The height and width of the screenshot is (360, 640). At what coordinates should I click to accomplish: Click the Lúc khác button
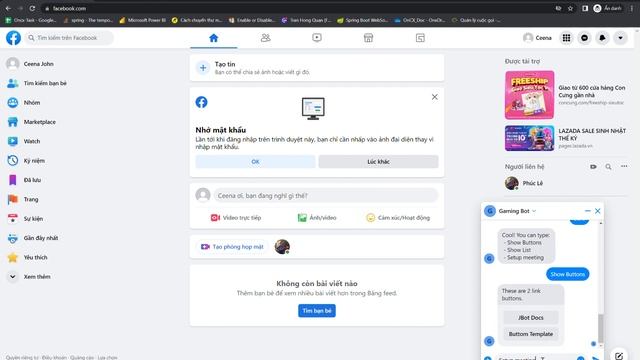click(378, 162)
